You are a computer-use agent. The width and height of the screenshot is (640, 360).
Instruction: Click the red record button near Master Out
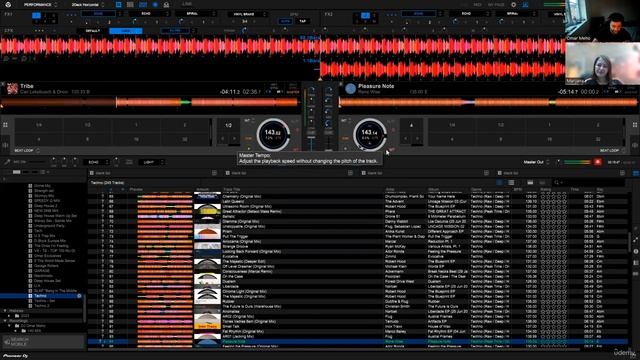coord(598,162)
